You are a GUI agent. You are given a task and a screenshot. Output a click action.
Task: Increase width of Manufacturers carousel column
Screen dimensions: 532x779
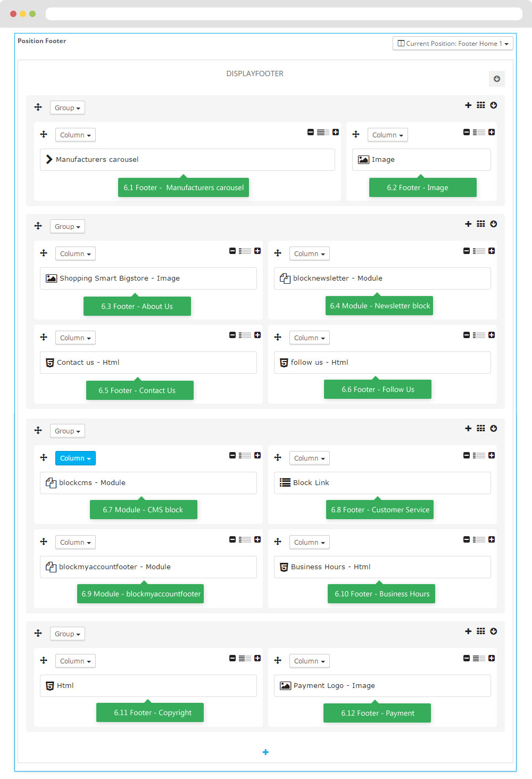336,132
